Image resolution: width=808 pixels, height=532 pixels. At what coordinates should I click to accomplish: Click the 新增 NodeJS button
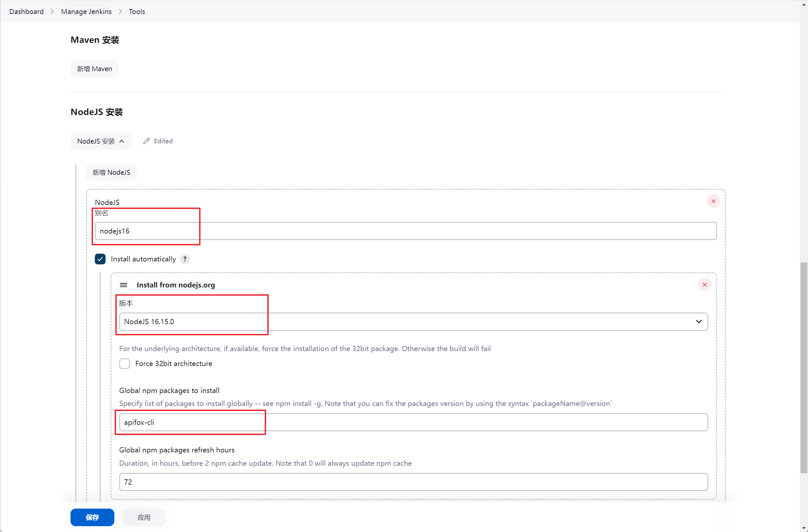pyautogui.click(x=111, y=172)
